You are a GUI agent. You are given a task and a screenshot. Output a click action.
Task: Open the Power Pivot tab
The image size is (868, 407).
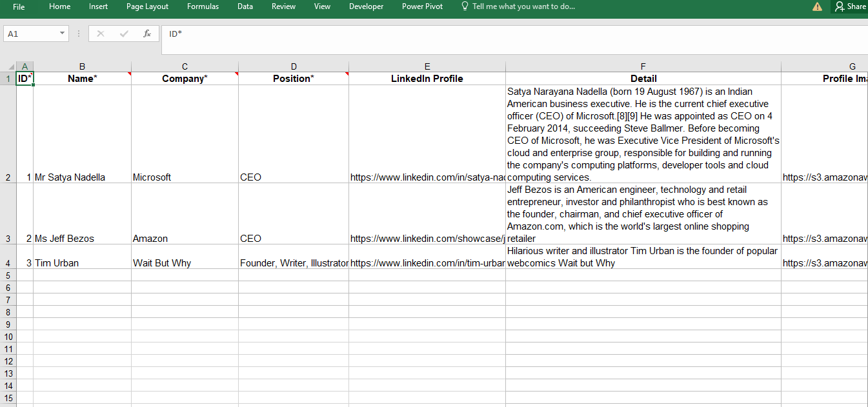pos(422,6)
